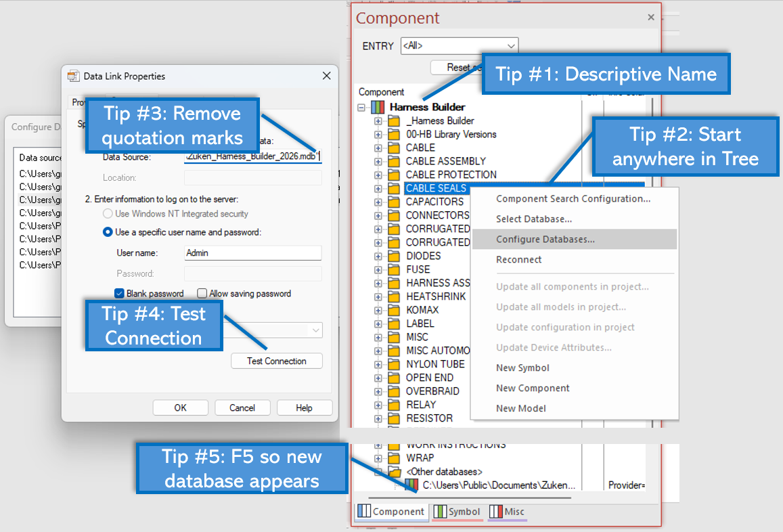Close the Data Link Properties dialog
The width and height of the screenshot is (783, 532).
click(x=327, y=75)
